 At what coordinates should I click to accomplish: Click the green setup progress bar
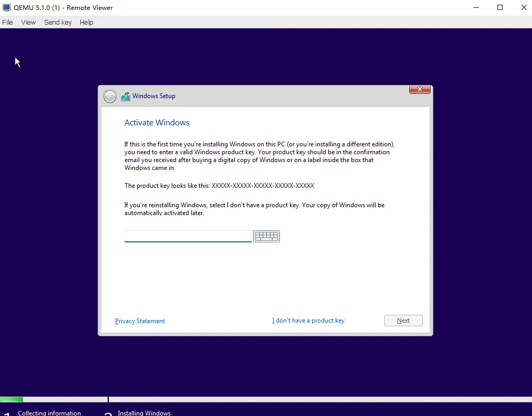pos(12,400)
